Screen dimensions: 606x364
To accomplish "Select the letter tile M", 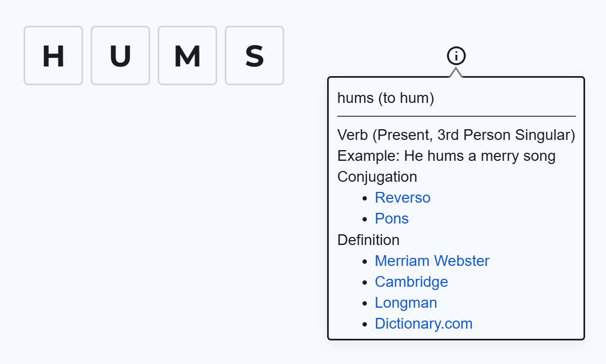I will click(x=187, y=55).
